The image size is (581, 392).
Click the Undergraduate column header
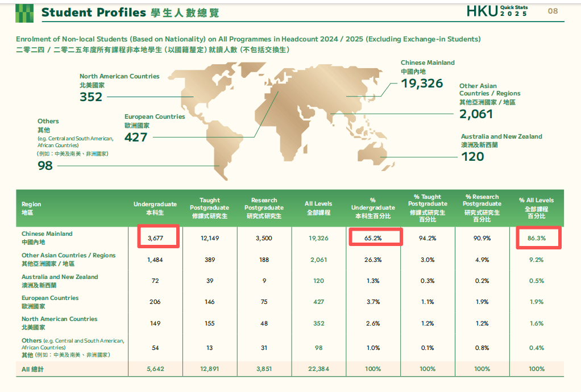click(x=155, y=208)
